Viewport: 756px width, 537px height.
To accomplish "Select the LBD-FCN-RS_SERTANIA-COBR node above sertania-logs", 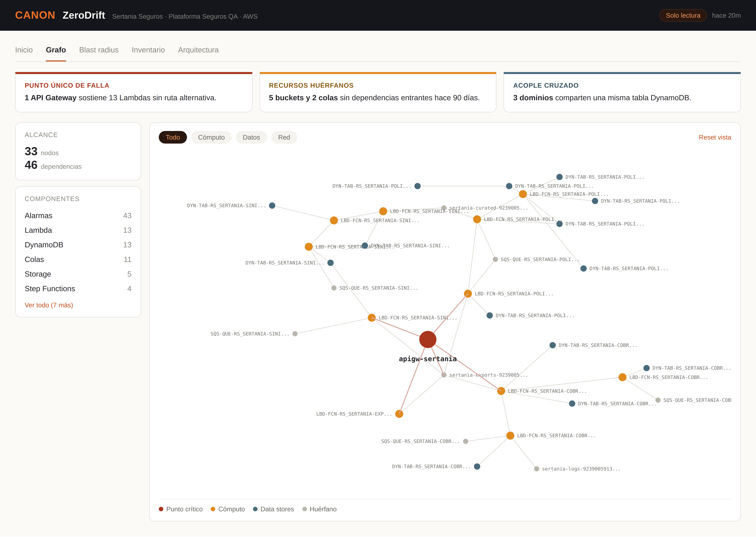I will [x=510, y=435].
